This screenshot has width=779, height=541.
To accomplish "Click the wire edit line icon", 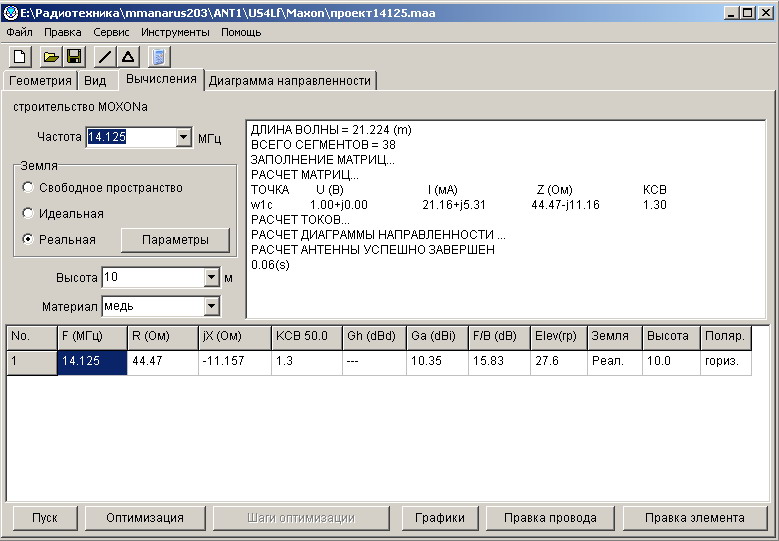I will tap(105, 57).
